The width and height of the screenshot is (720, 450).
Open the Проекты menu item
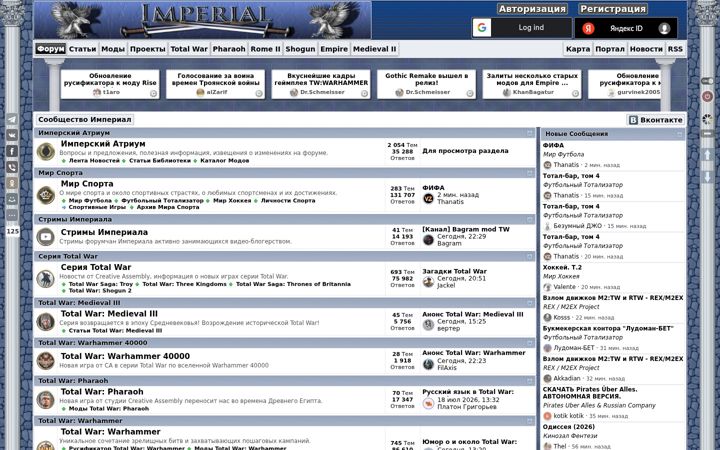(147, 49)
